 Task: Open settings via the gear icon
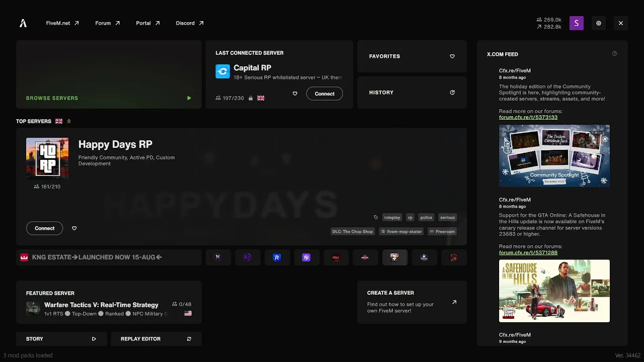point(599,23)
